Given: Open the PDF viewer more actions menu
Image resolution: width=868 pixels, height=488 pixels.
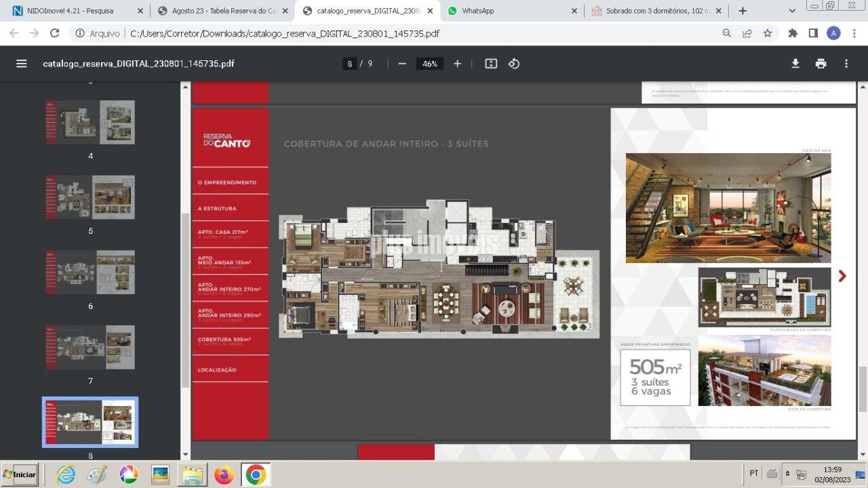Looking at the screenshot, I should 846,64.
